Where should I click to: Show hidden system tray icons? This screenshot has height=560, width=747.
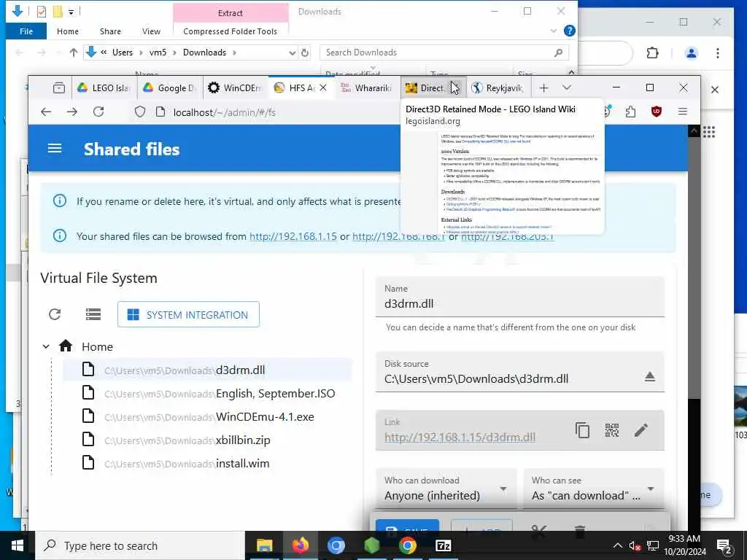click(617, 545)
